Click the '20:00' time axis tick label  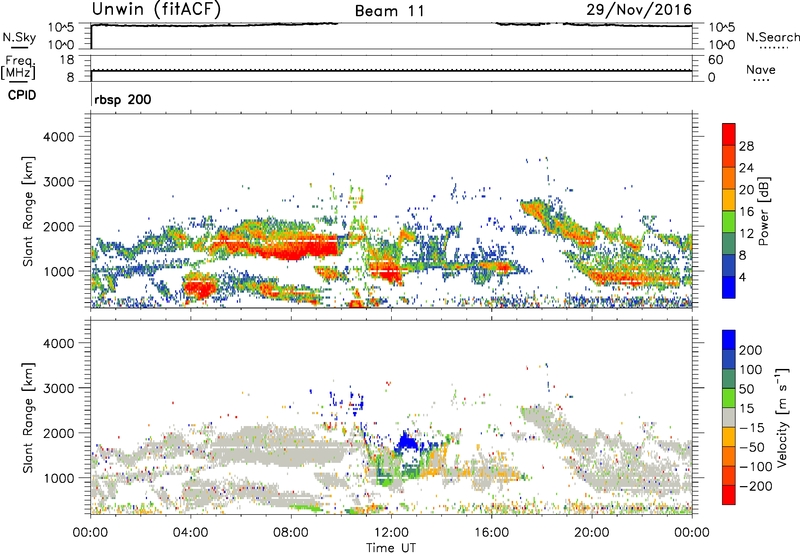coord(592,533)
